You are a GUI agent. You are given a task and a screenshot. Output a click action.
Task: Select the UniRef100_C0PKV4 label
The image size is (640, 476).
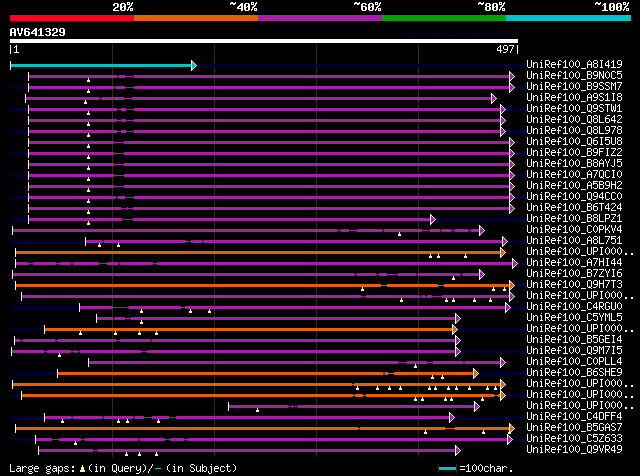point(574,229)
